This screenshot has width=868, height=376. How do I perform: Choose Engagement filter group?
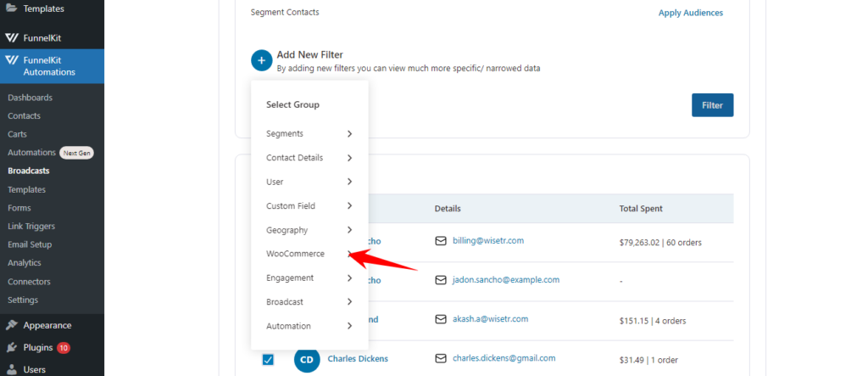pyautogui.click(x=290, y=278)
